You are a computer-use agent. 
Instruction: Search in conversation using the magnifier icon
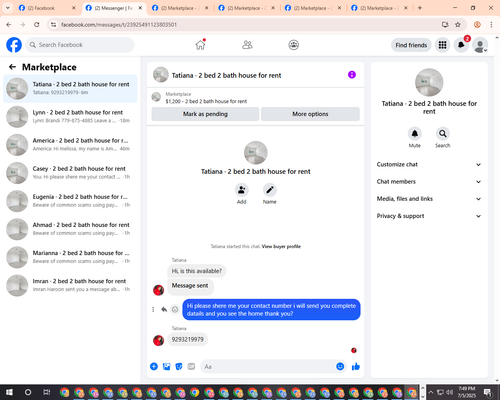tap(442, 134)
